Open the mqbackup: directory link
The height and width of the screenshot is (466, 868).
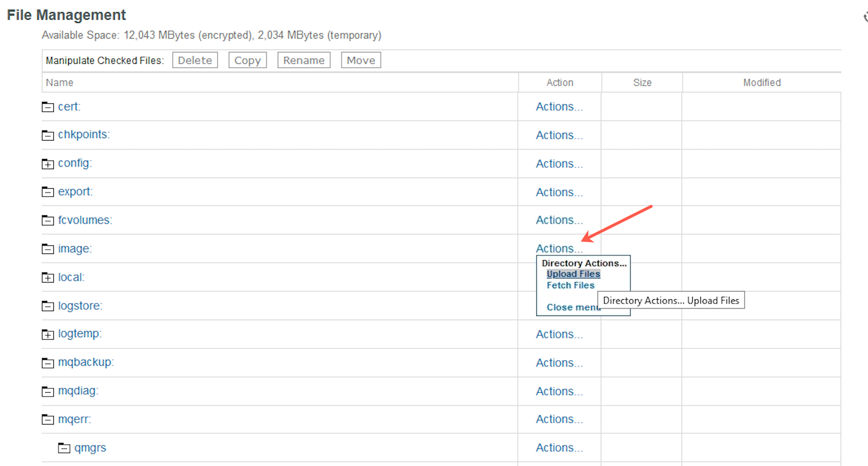coord(86,363)
